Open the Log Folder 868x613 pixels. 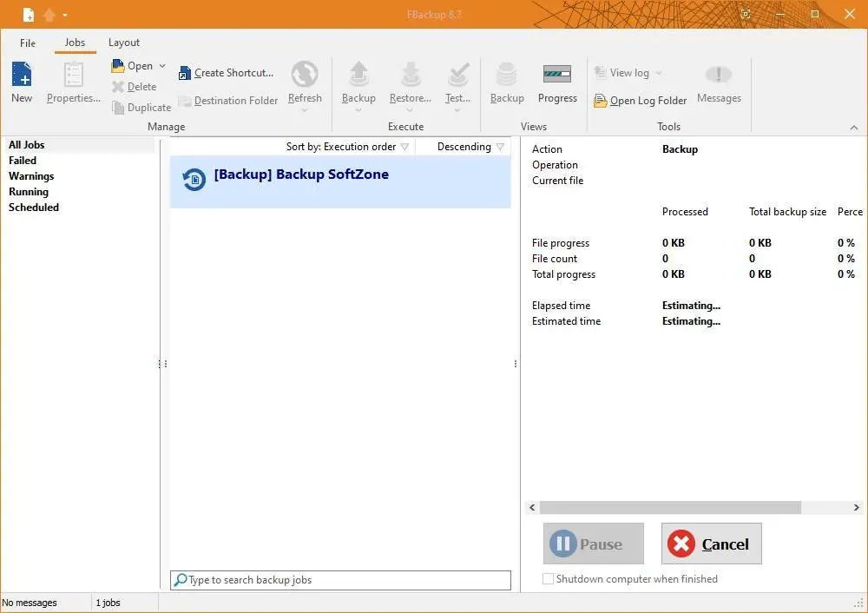(x=641, y=101)
